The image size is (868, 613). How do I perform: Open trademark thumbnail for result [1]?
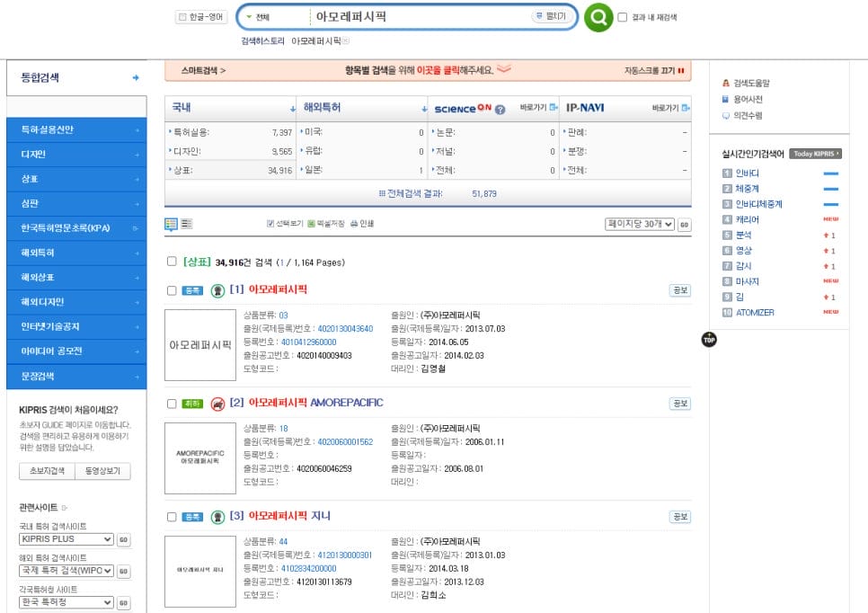click(200, 345)
